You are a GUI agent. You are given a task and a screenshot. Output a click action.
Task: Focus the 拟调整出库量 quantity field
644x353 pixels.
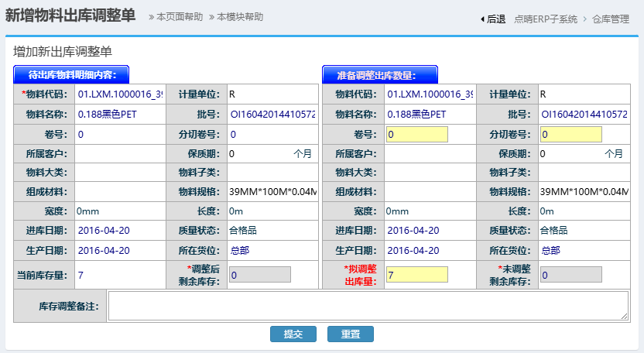(x=416, y=275)
